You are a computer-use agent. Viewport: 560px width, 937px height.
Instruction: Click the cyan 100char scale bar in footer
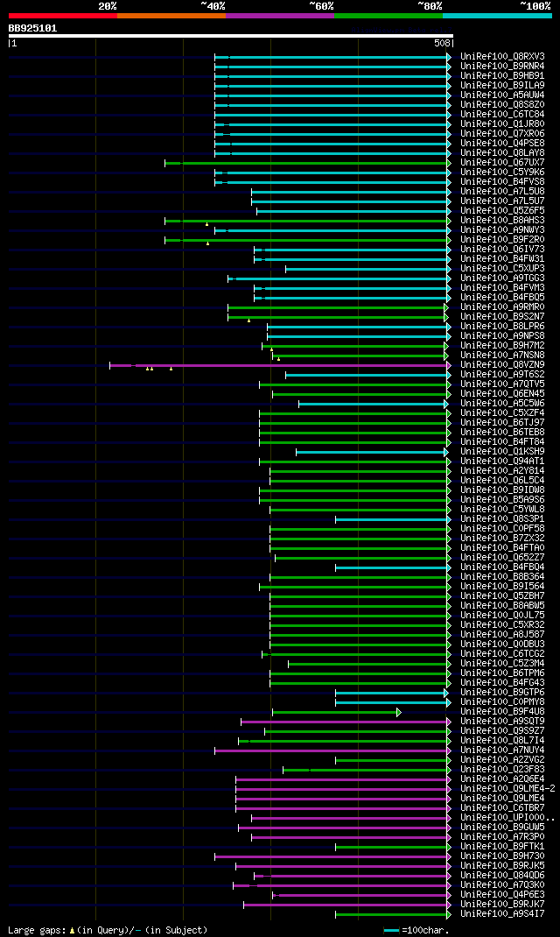pos(391,930)
